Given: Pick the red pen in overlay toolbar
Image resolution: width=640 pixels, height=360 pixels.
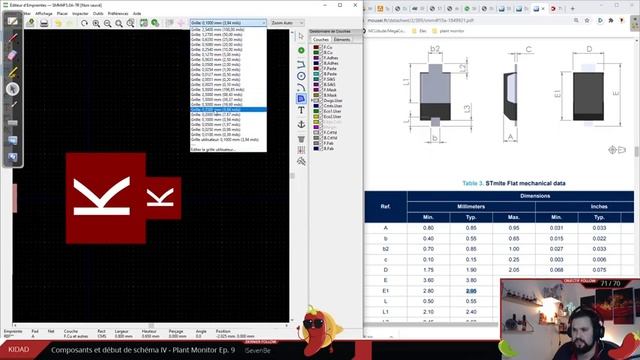Looking at the screenshot, I should tap(13, 38).
